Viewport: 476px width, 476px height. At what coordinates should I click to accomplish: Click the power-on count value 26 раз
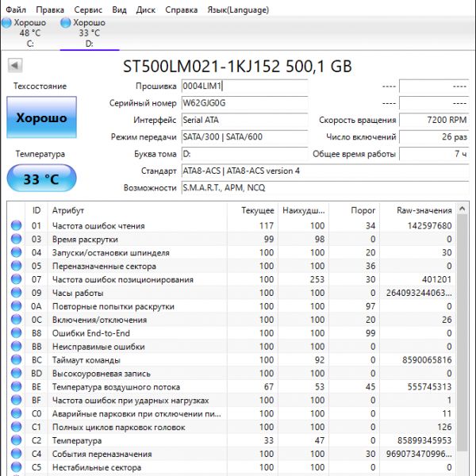click(x=434, y=137)
